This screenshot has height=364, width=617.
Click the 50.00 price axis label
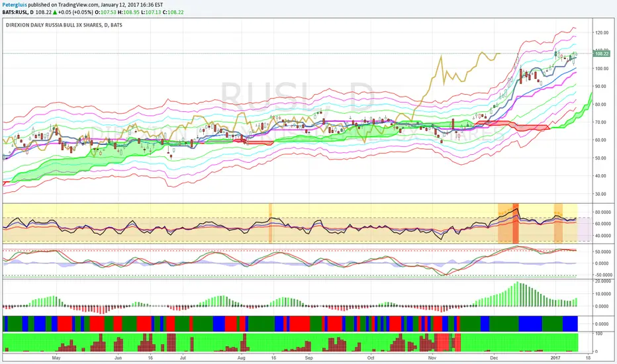602,158
